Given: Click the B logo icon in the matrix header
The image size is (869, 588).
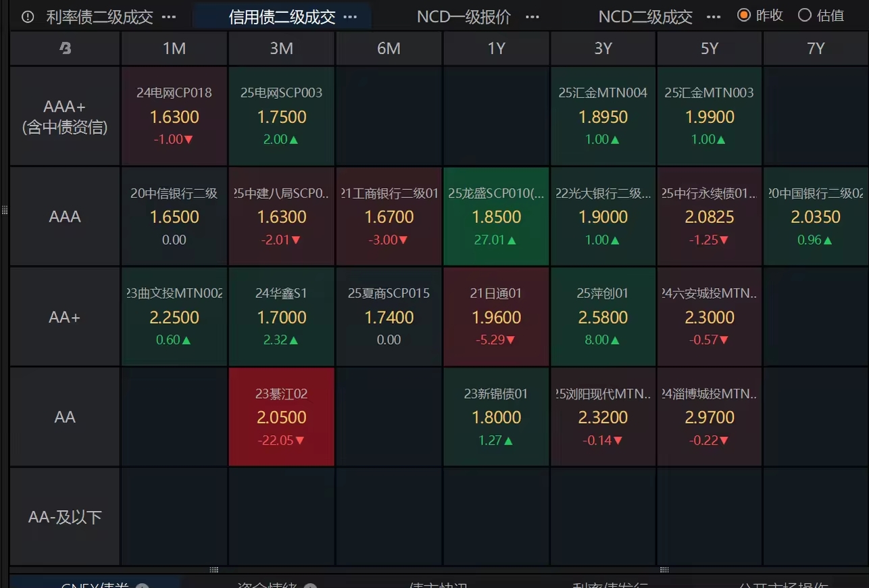Looking at the screenshot, I should point(66,48).
